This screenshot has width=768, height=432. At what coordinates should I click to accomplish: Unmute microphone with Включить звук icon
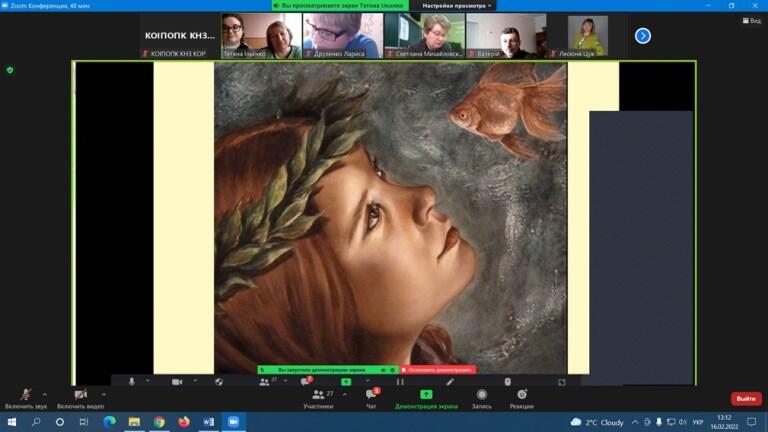25,394
